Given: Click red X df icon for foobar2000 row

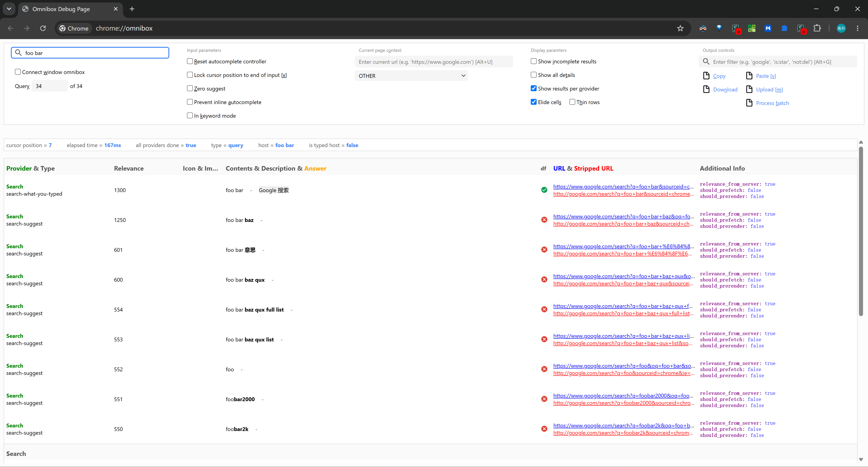Looking at the screenshot, I should [544, 399].
